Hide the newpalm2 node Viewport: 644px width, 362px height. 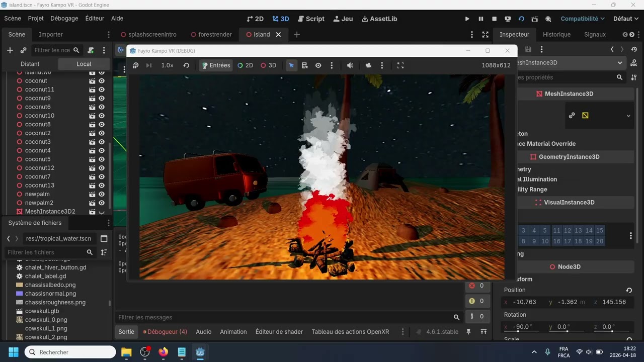coord(102,203)
